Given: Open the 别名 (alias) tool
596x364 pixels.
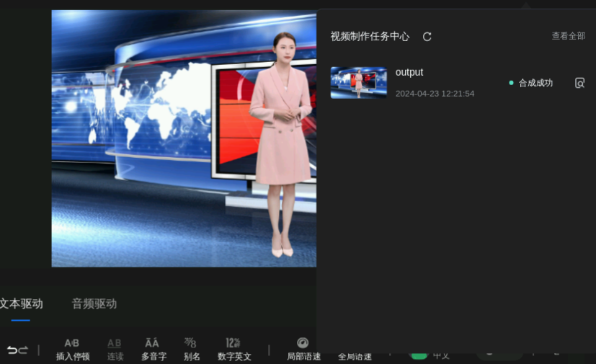Looking at the screenshot, I should pyautogui.click(x=191, y=350).
